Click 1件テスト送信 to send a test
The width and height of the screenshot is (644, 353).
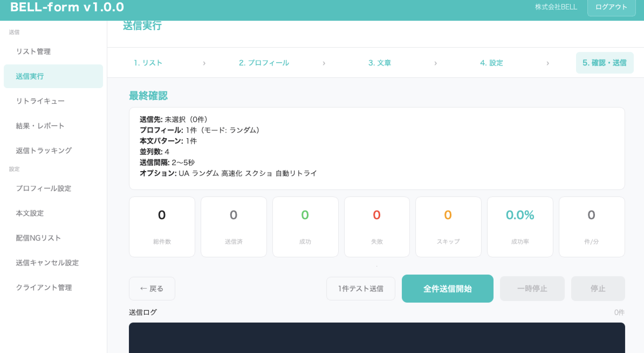point(361,288)
